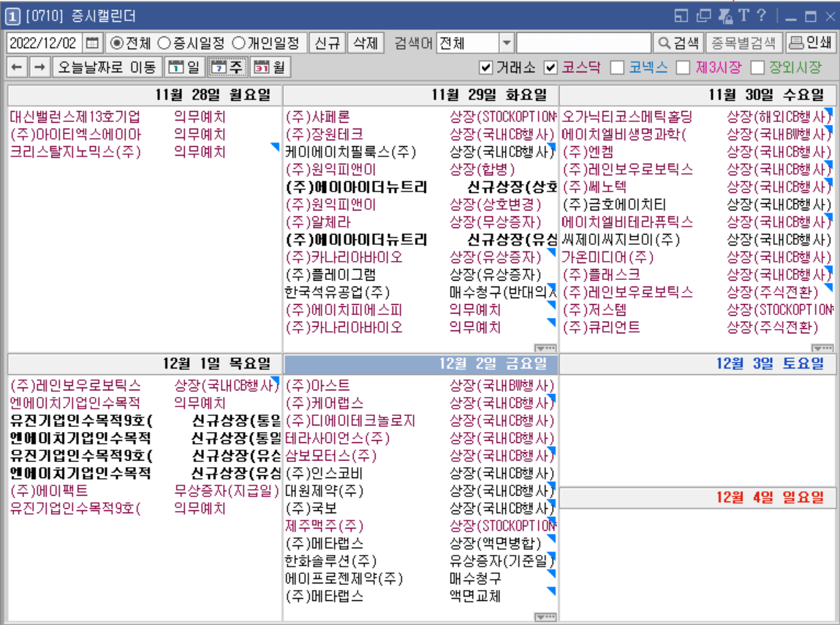Open the calendar date picker icon
The height and width of the screenshot is (625, 840).
point(92,43)
